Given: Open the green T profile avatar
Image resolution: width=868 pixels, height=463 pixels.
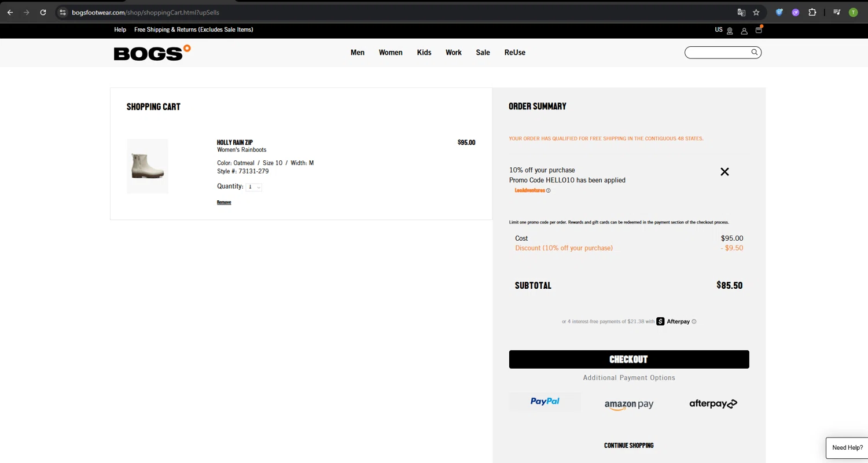Looking at the screenshot, I should click(853, 12).
